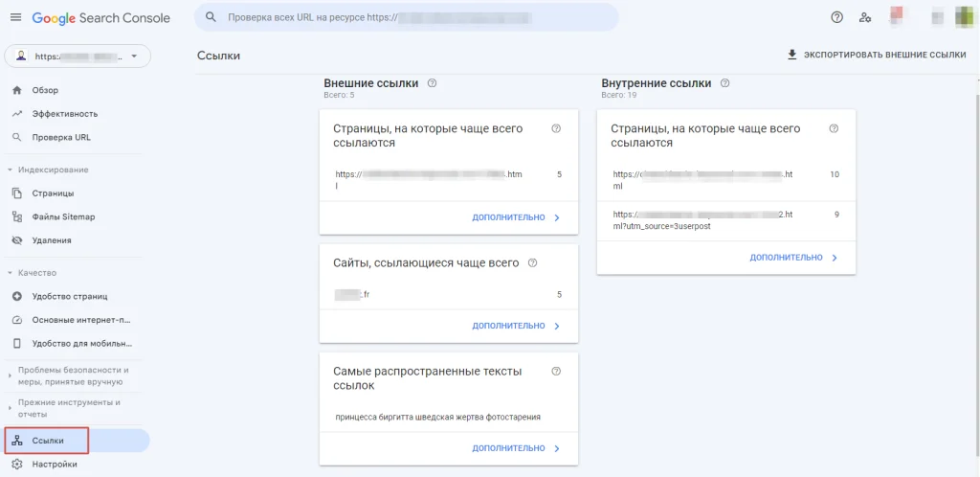This screenshot has height=477, width=980.
Task: Click link text принцесса биргитта шведская row
Action: click(x=448, y=417)
